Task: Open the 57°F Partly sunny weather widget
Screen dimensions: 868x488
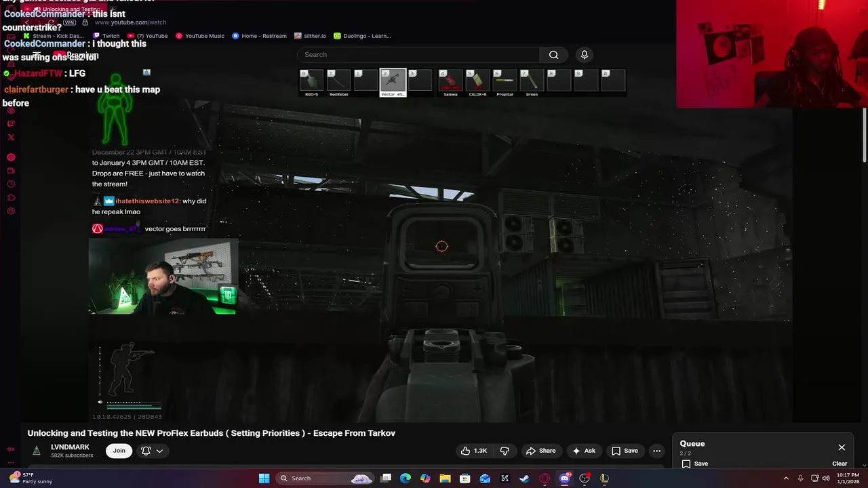Action: tap(31, 479)
